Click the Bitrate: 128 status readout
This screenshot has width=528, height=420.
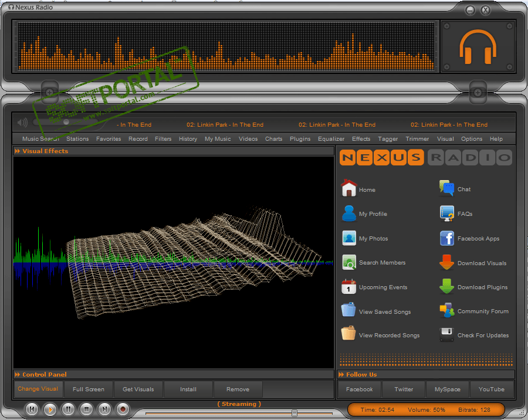[474, 410]
